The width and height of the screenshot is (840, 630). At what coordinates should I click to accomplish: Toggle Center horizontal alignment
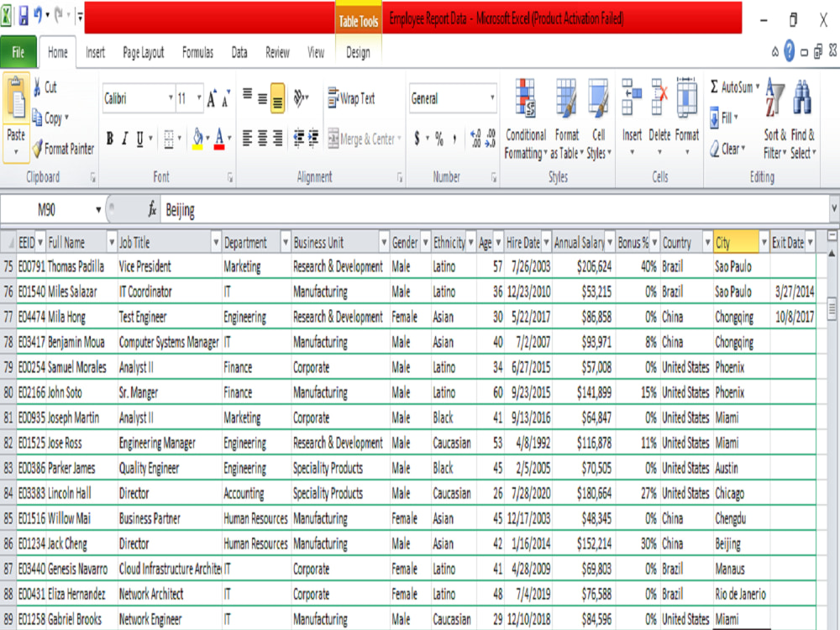262,139
